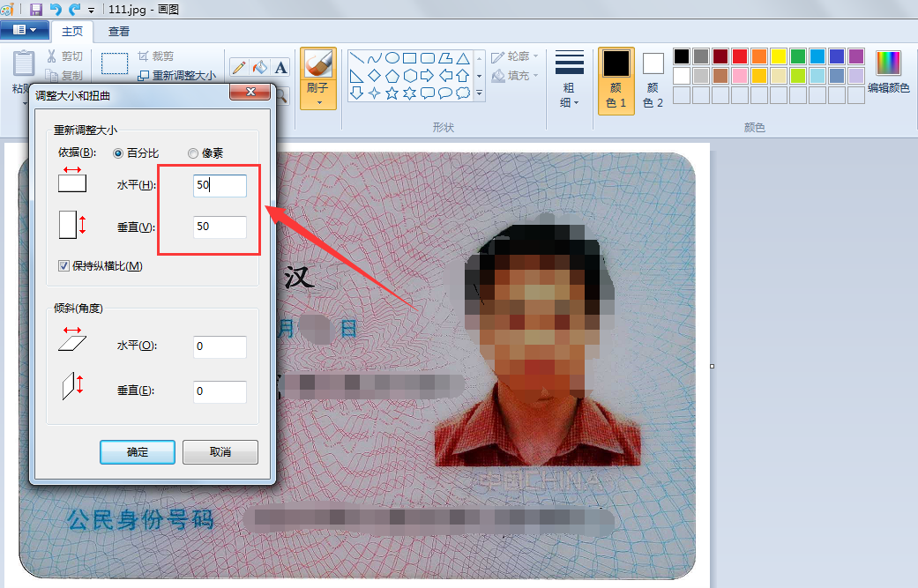Close the 调整大小和扭曲 dialog
Viewport: 918px width, 588px height.
(250, 92)
